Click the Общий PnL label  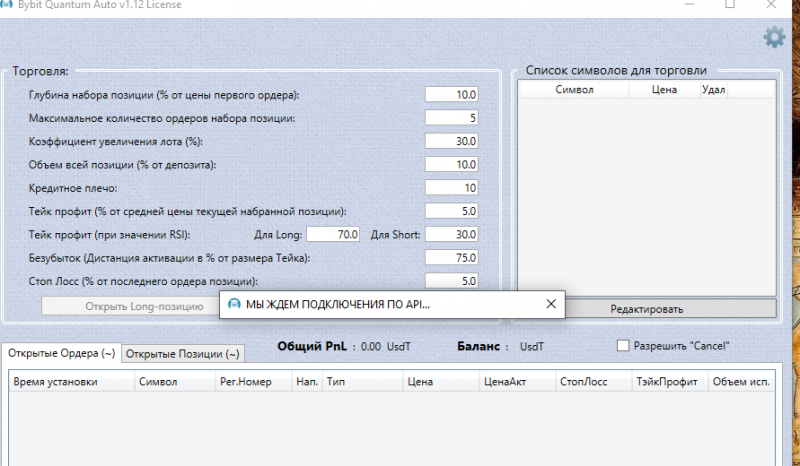(x=312, y=346)
